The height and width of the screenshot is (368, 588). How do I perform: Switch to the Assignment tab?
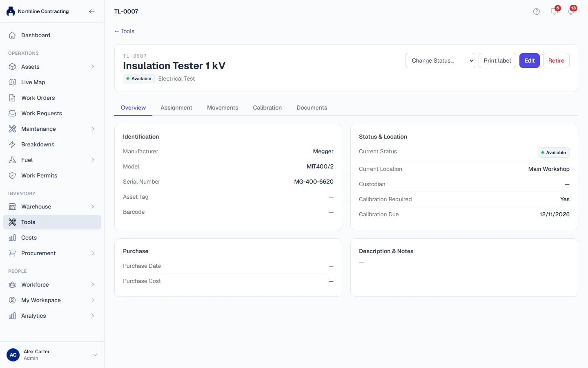click(176, 108)
